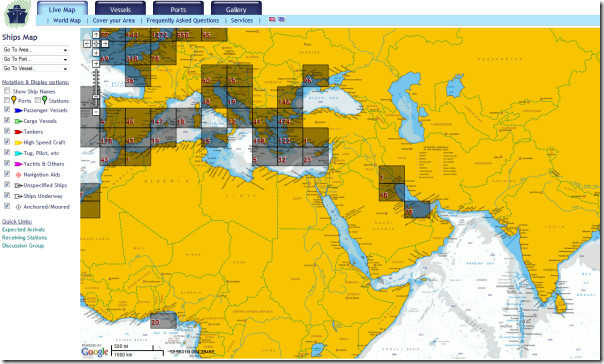Click the green Stations pin icon

44,100
